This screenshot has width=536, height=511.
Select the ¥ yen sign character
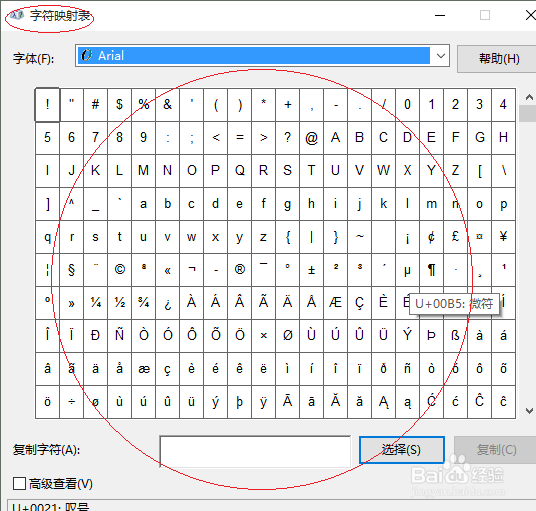coord(504,237)
